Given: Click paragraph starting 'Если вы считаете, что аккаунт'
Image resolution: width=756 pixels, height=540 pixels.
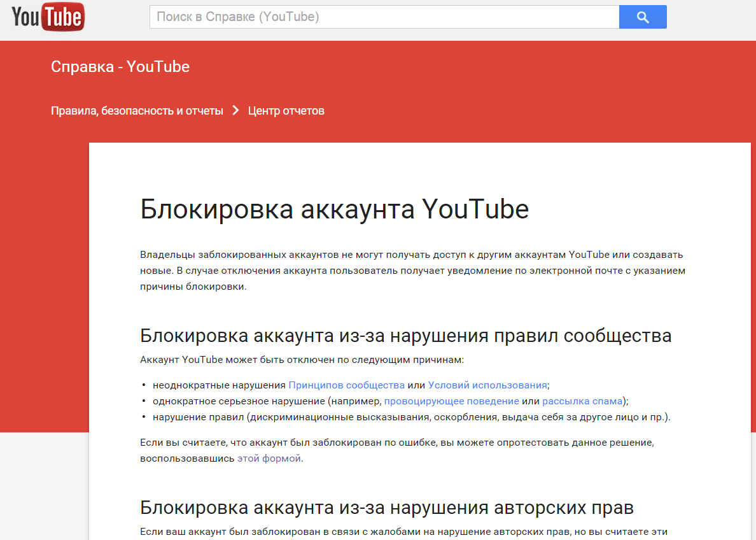Looking at the screenshot, I should 397,450.
